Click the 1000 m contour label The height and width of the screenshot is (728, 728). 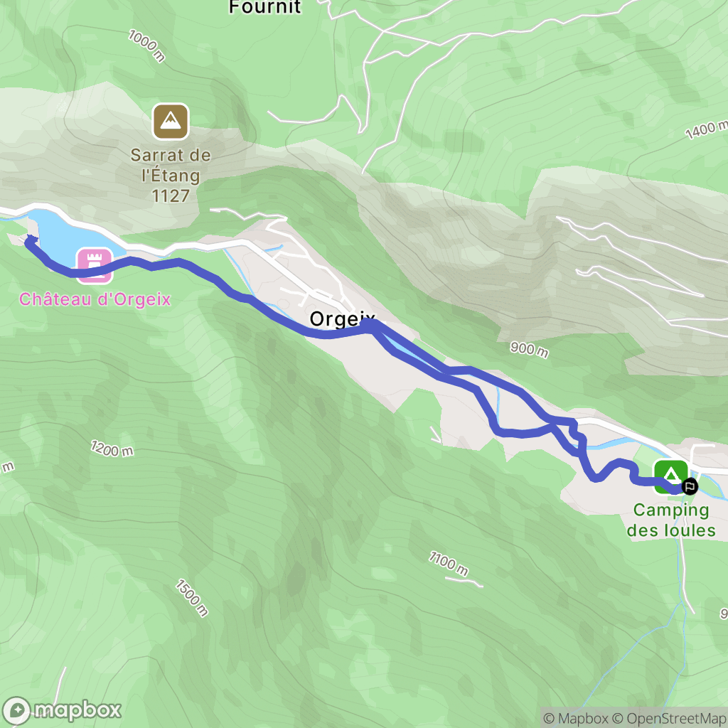pos(146,45)
